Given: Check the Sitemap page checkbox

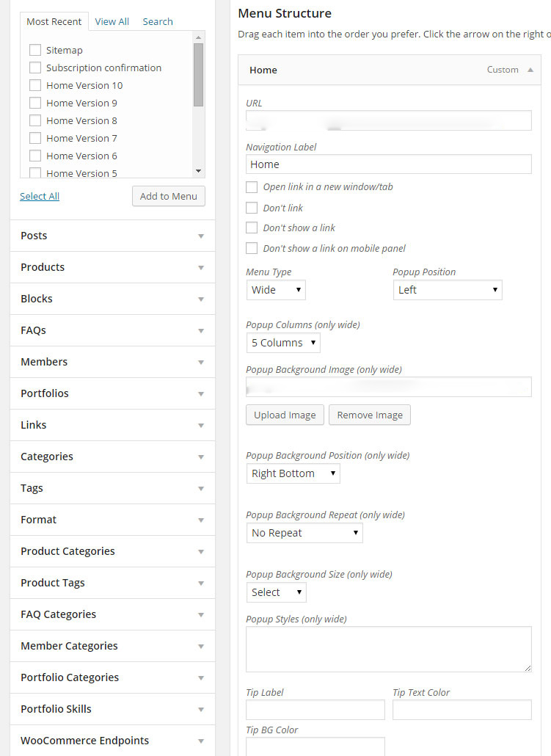Looking at the screenshot, I should [x=35, y=50].
